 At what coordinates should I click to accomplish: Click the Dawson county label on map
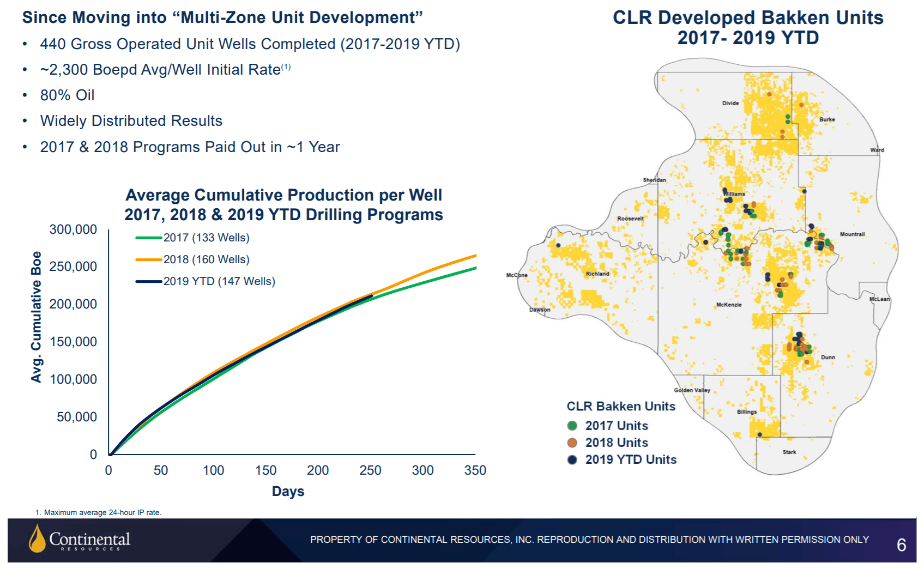pyautogui.click(x=540, y=310)
